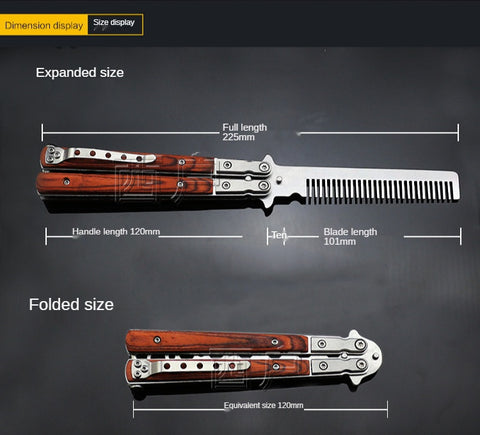
Task: Click the folded comb's upper wooden handle
Action: [x=217, y=342]
